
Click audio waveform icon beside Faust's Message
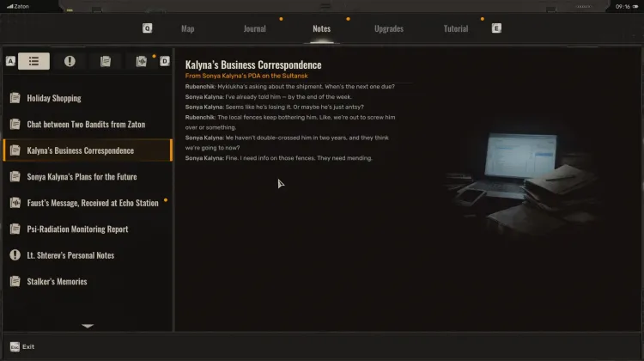coord(15,203)
